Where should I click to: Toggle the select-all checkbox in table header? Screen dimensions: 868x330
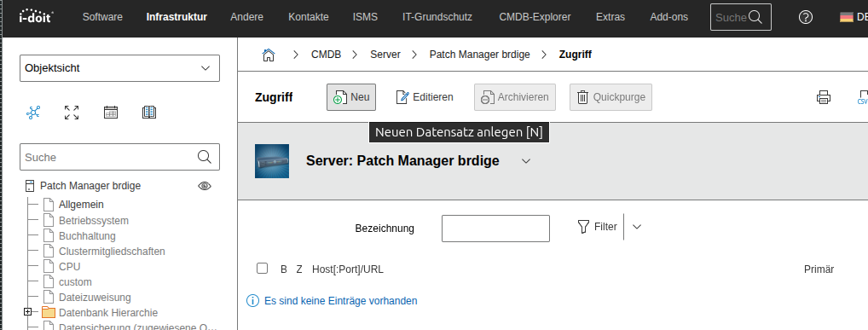(x=263, y=269)
